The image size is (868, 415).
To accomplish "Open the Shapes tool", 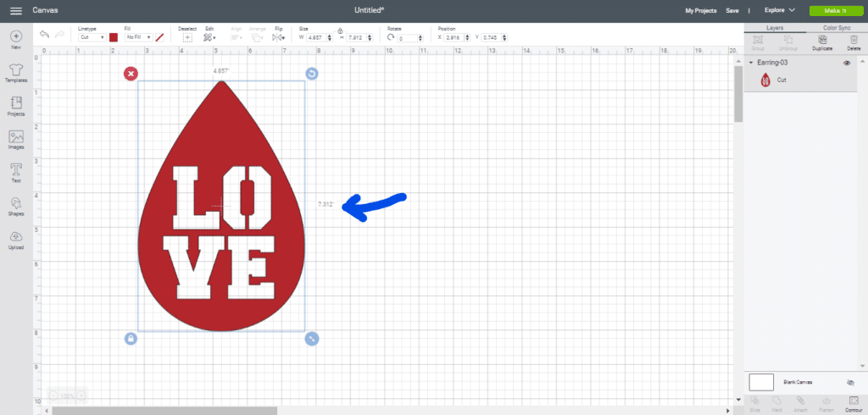I will pyautogui.click(x=16, y=206).
